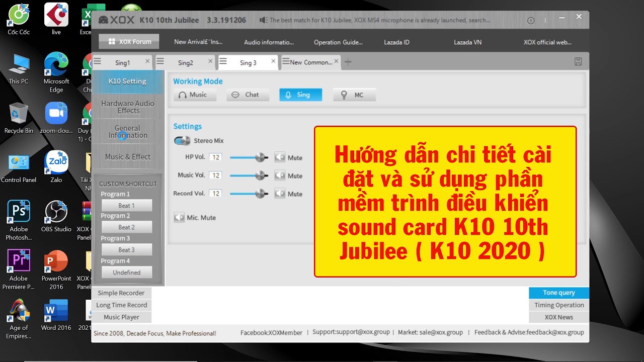Switch to the New Common preset tab
Viewport: 644px width, 362px height.
(311, 62)
